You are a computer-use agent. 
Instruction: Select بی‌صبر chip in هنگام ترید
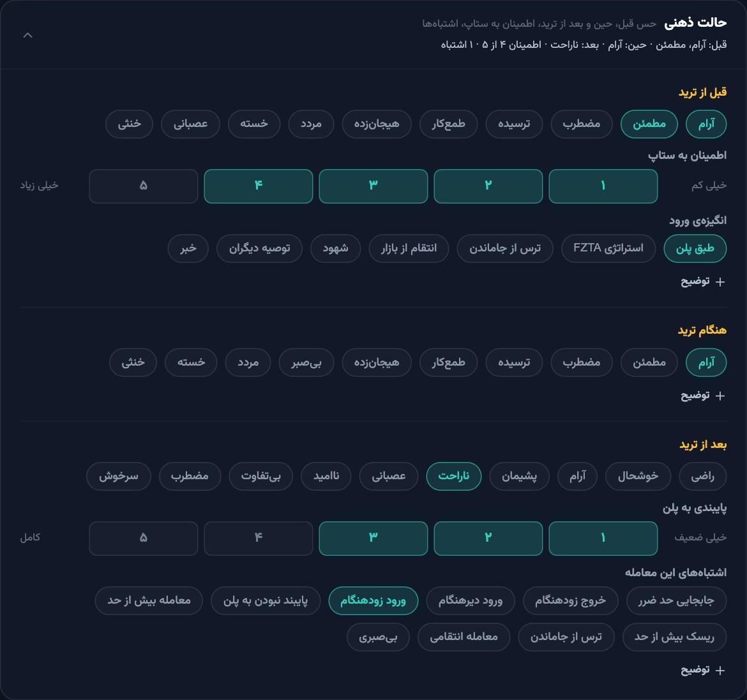[x=306, y=362]
